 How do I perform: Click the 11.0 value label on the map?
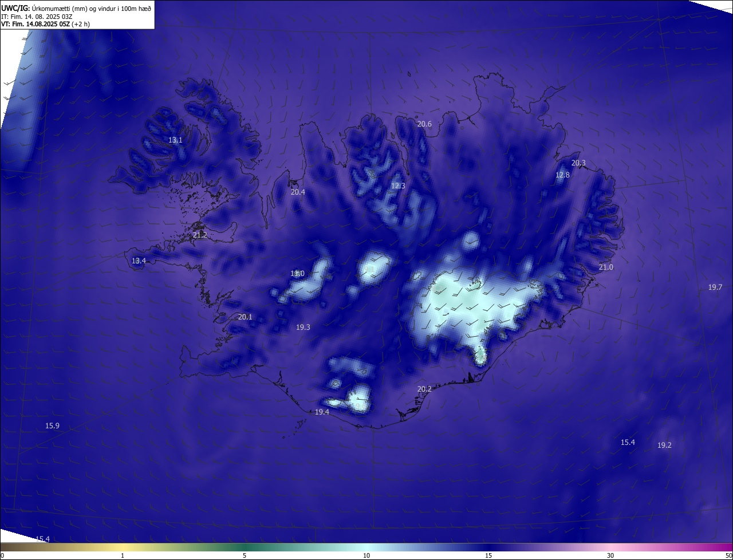point(297,274)
